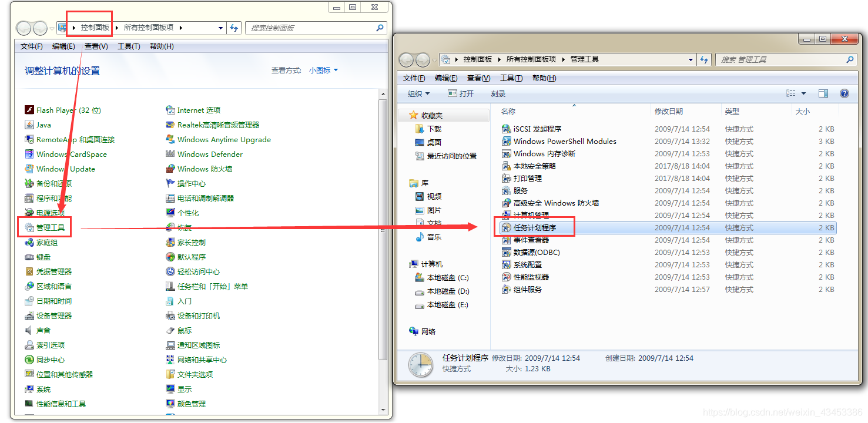The image size is (868, 423).
Task: Open 键盘 icon in Control Panel
Action: [x=29, y=257]
